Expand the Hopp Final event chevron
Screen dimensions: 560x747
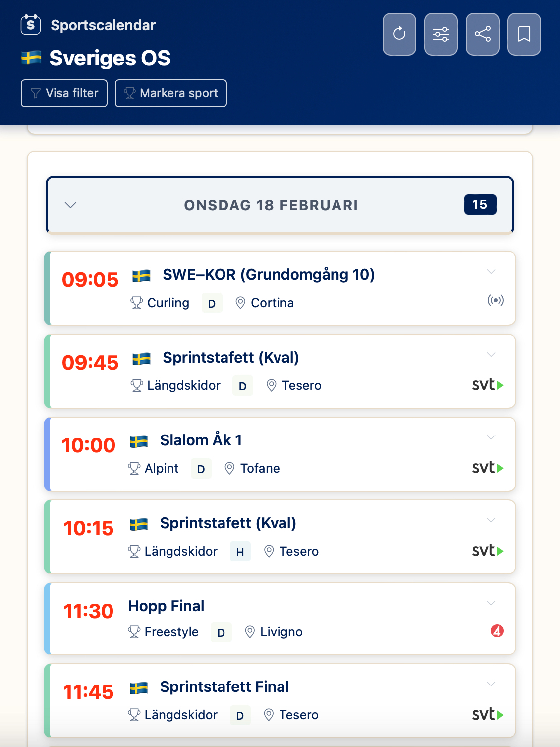click(491, 603)
